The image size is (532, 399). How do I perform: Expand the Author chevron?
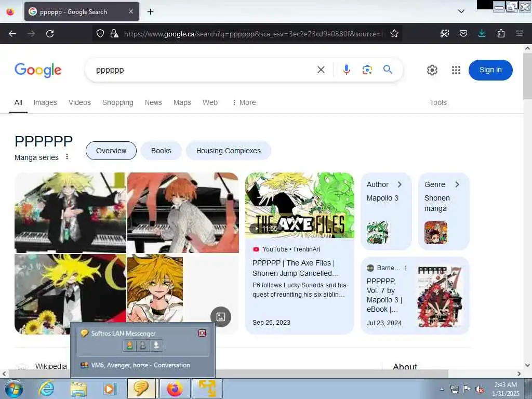(x=400, y=184)
